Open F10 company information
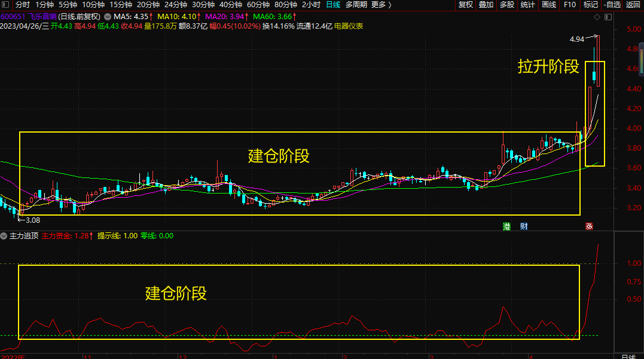 point(570,5)
